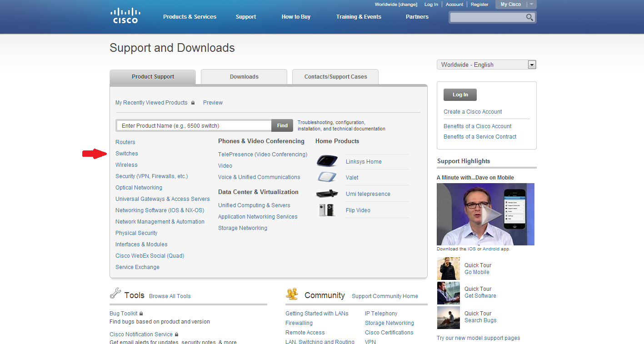This screenshot has width=644, height=344.
Task: Open Cisco WebEx Social (Quad) link
Action: click(150, 256)
